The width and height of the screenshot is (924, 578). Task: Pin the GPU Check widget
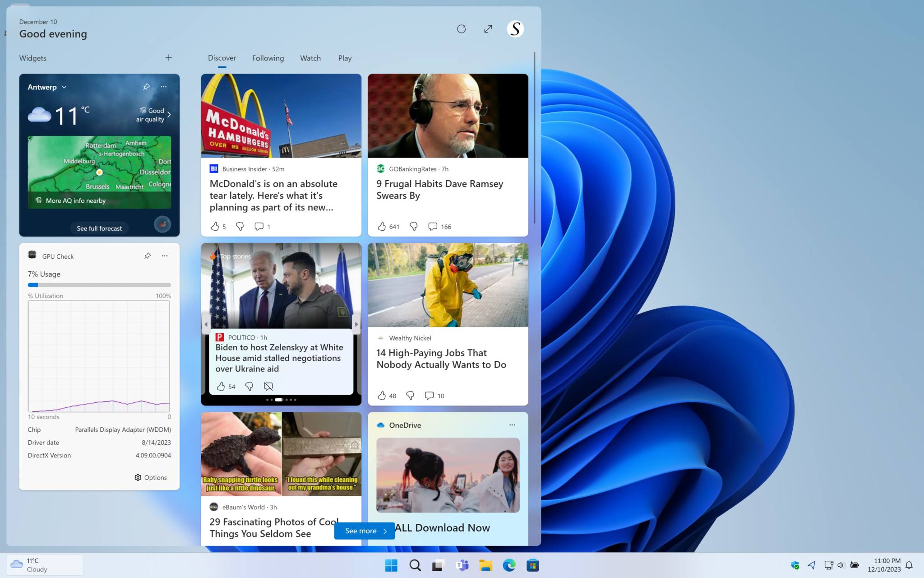147,256
